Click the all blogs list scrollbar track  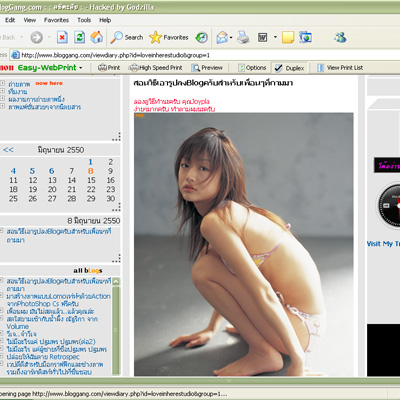pyautogui.click(x=116, y=330)
